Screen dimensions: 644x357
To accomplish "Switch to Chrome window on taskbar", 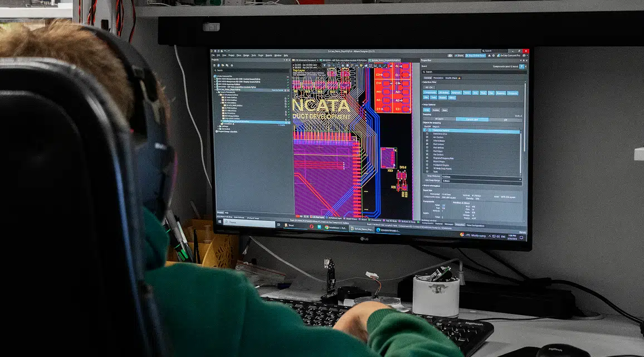I will point(336,228).
